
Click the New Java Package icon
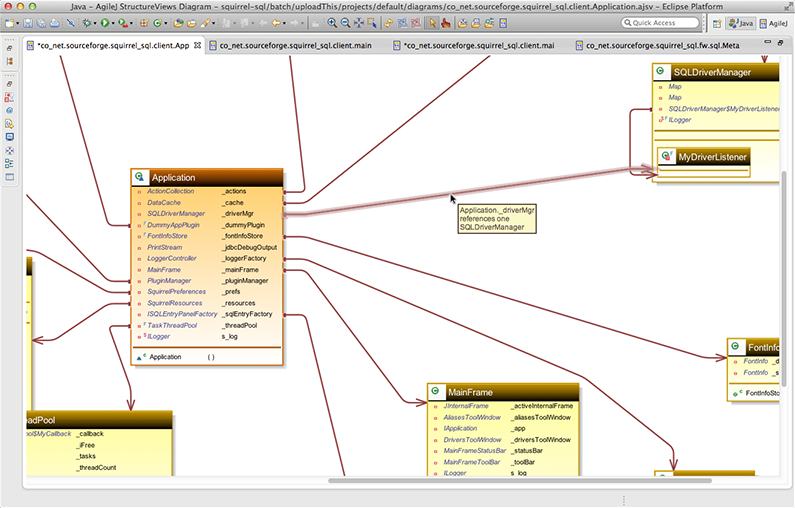click(144, 23)
